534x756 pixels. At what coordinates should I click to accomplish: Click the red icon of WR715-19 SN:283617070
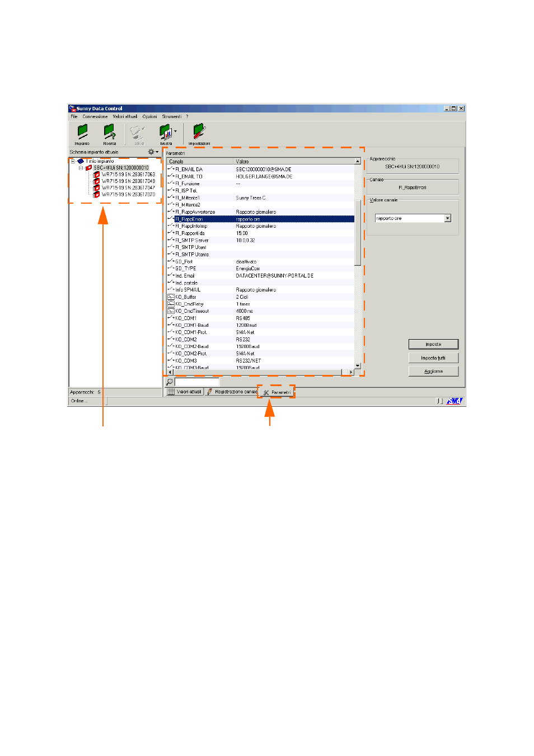[x=97, y=195]
